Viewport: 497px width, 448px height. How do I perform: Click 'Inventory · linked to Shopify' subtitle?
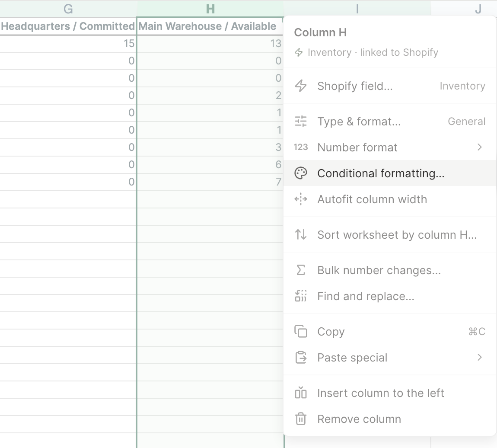[373, 52]
